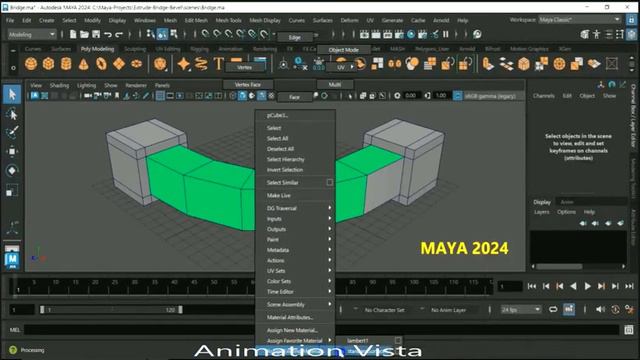Check the Select Similar option box
Screen dimensions: 640x360
pos(329,182)
